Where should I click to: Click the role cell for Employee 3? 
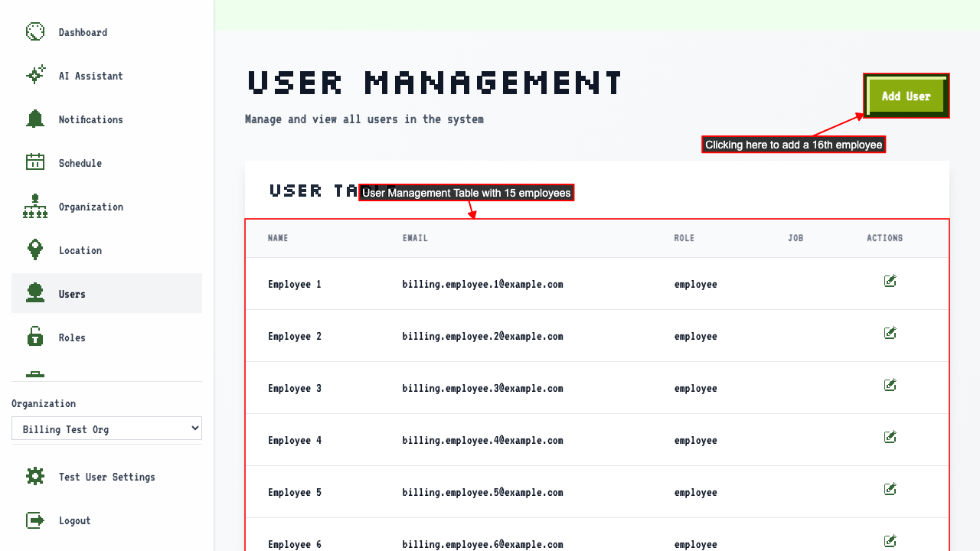(x=696, y=389)
